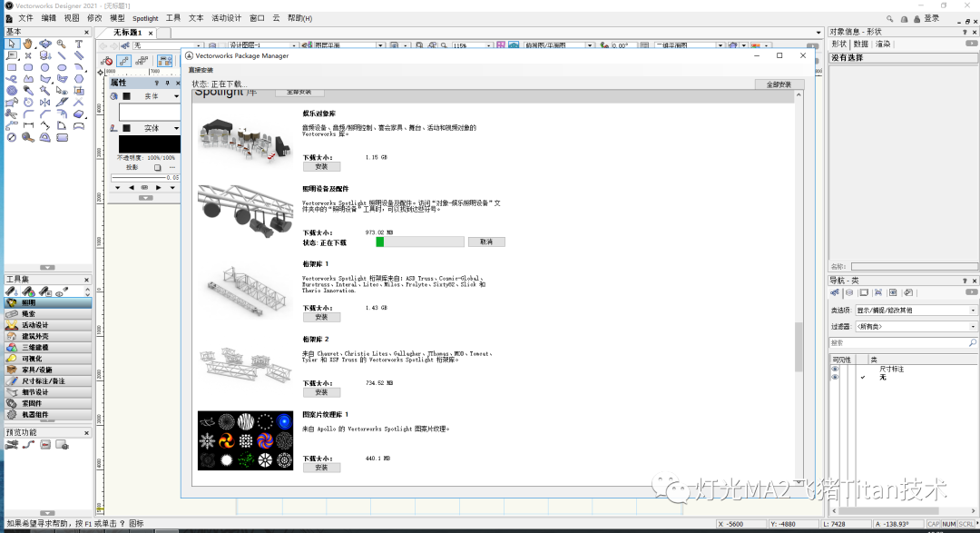The image size is (980, 533).
Task: Select the 三维建模 tool set
Action: coord(48,348)
